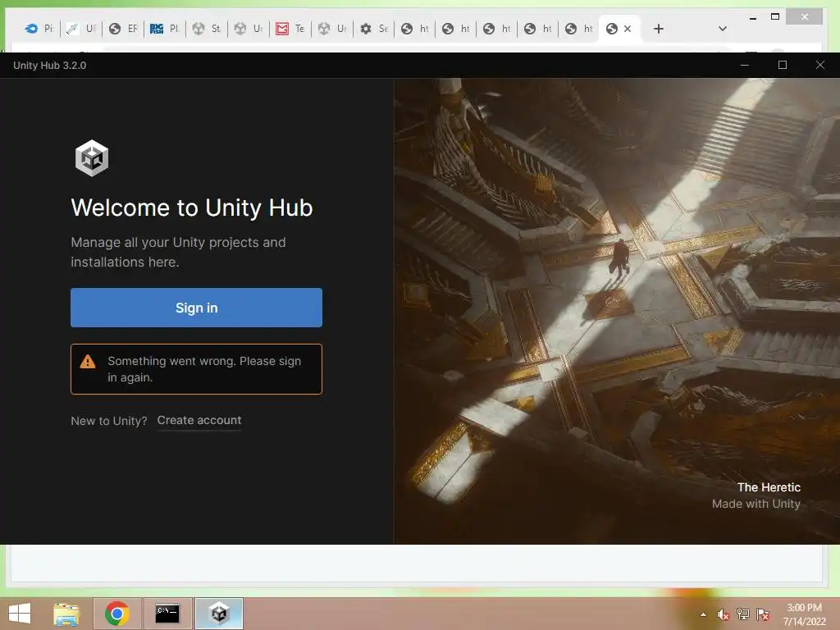Open the Create account link
This screenshot has width=840, height=630.
coord(199,421)
